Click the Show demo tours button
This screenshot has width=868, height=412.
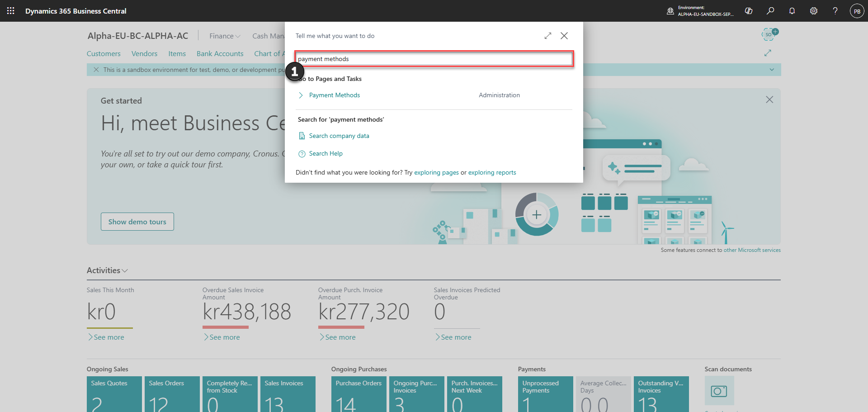(137, 222)
